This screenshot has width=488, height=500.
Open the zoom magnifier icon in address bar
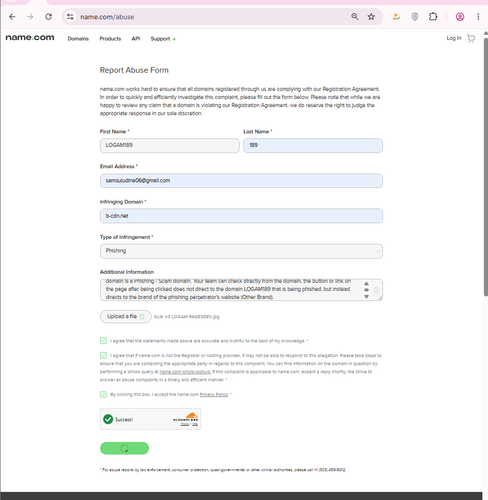[x=355, y=17]
